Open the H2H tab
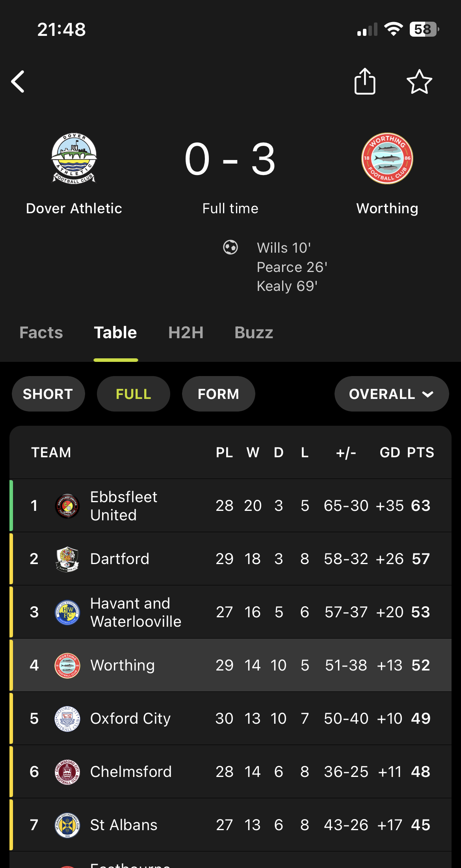Viewport: 461px width, 868px height. (186, 333)
